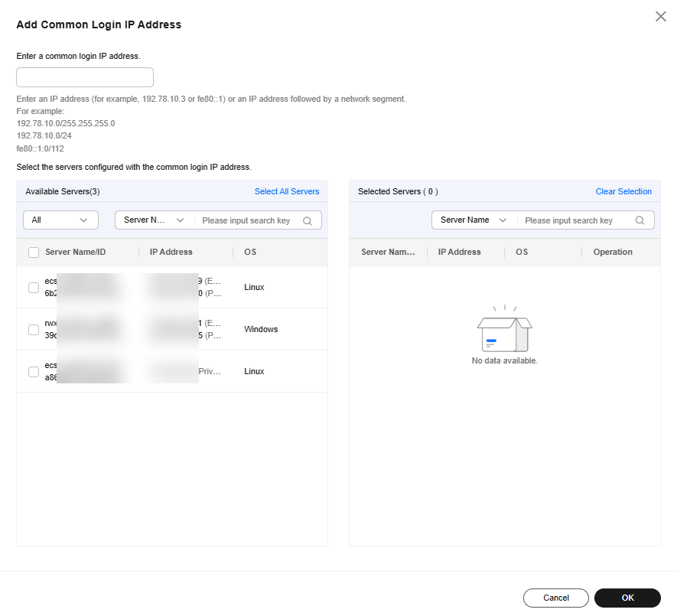Click search icon in Available Servers panel
Viewport: 677px width, 616px height.
click(x=308, y=220)
